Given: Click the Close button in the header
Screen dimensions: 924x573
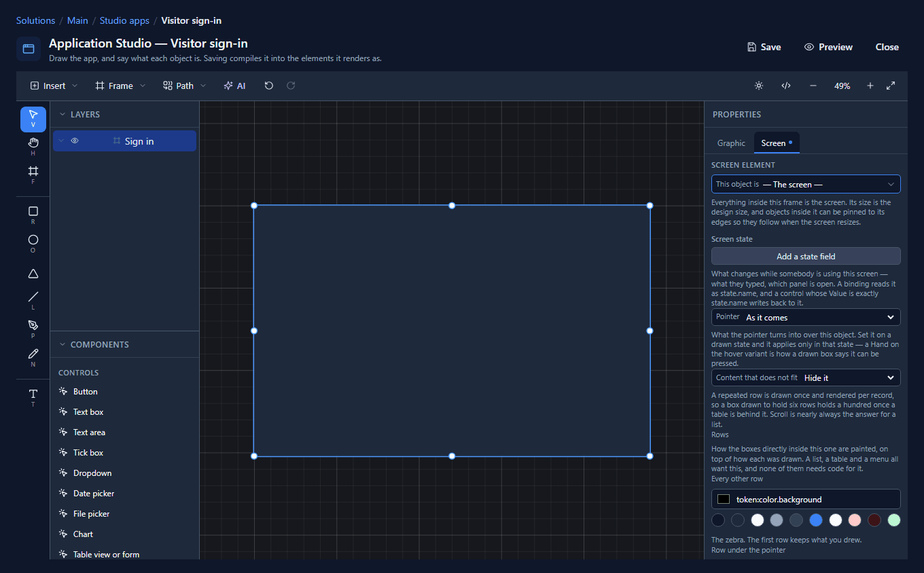Looking at the screenshot, I should click(887, 47).
